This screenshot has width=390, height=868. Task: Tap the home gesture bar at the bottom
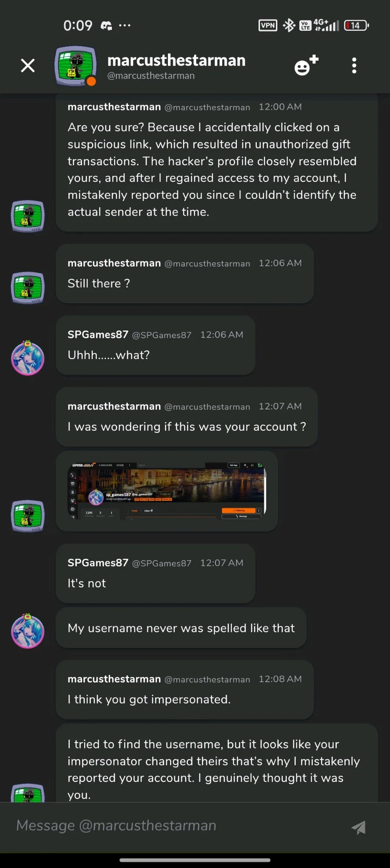195,860
